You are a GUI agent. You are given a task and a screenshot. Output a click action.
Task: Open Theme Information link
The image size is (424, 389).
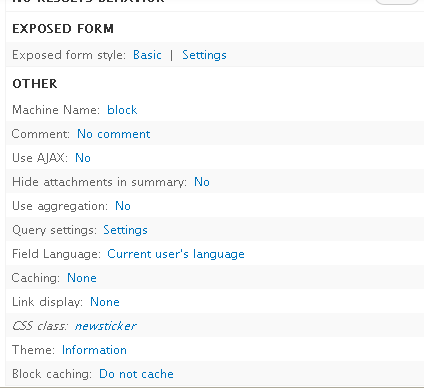click(x=94, y=350)
